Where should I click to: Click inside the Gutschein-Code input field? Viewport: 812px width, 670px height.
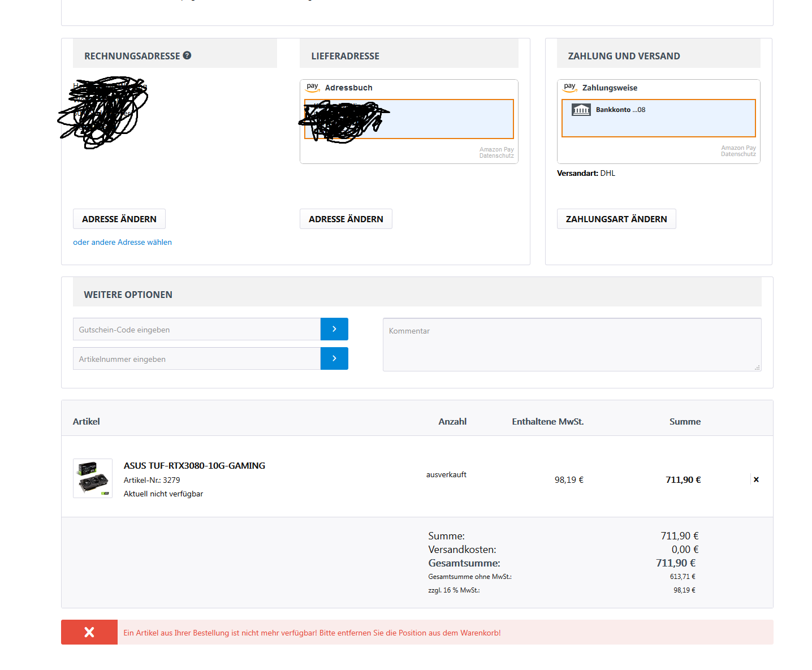[x=197, y=329]
